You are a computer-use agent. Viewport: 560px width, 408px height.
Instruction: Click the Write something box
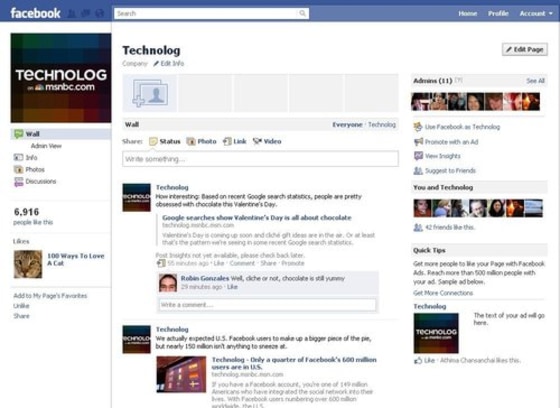tap(260, 159)
